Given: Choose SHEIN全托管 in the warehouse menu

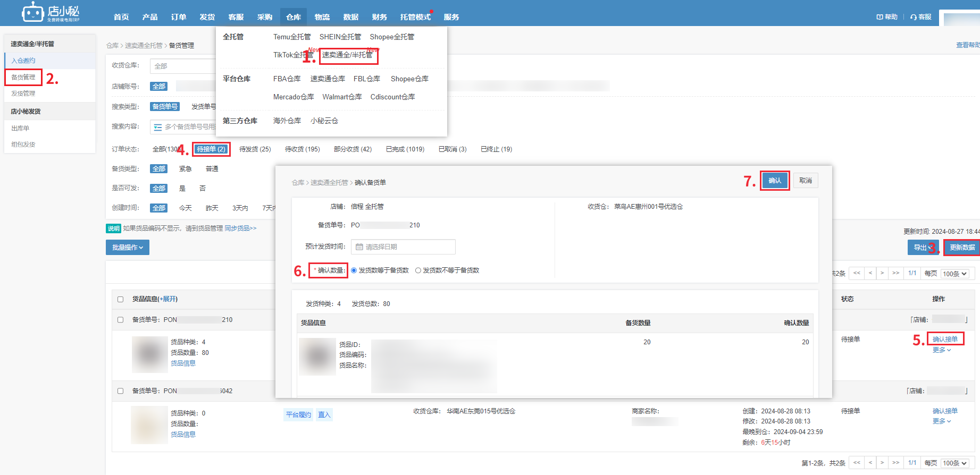Looking at the screenshot, I should coord(340,37).
